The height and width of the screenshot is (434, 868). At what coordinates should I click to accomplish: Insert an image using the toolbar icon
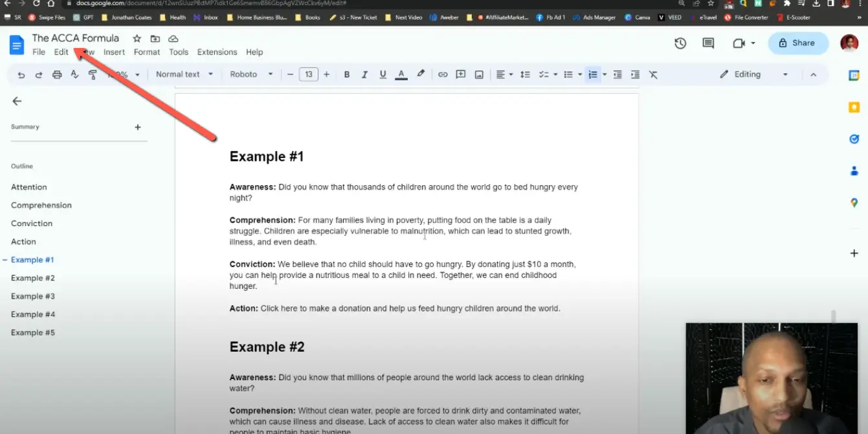point(478,74)
